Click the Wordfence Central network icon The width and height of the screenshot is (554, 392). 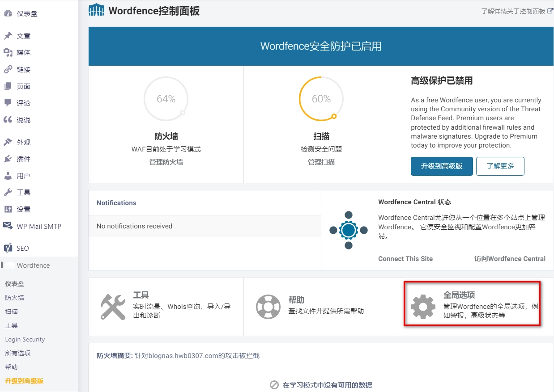pos(349,230)
